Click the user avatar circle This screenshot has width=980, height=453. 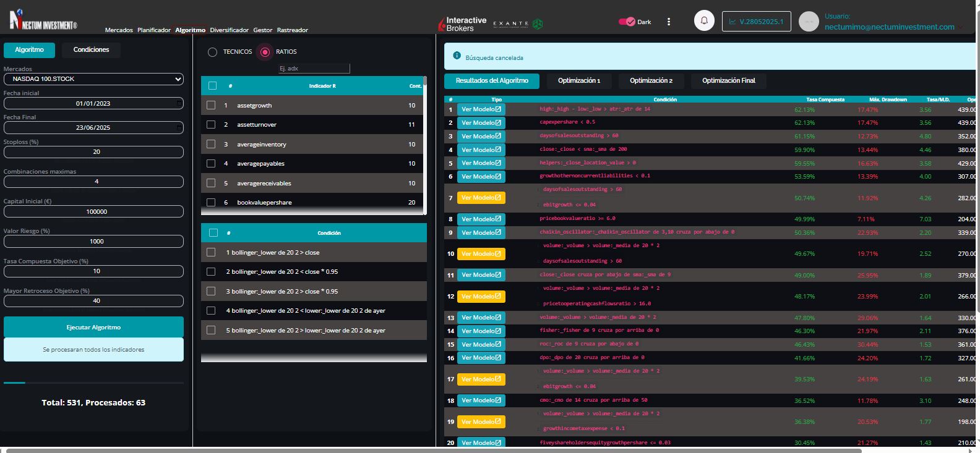click(x=809, y=22)
